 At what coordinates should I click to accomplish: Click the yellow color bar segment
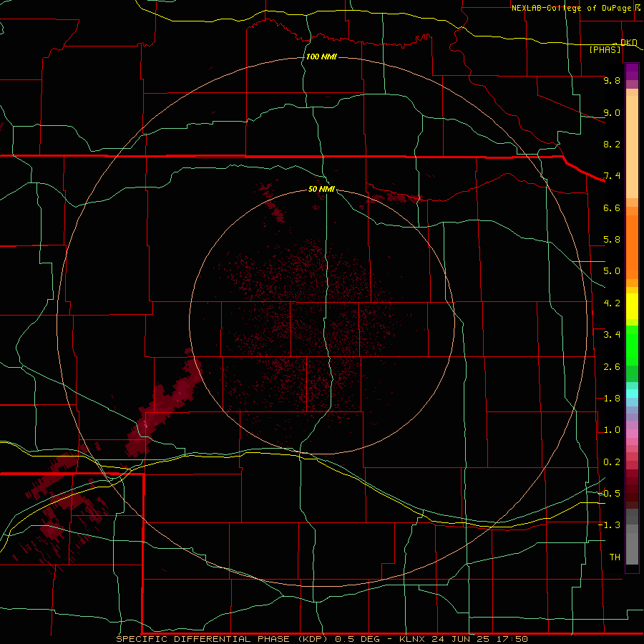(632, 306)
